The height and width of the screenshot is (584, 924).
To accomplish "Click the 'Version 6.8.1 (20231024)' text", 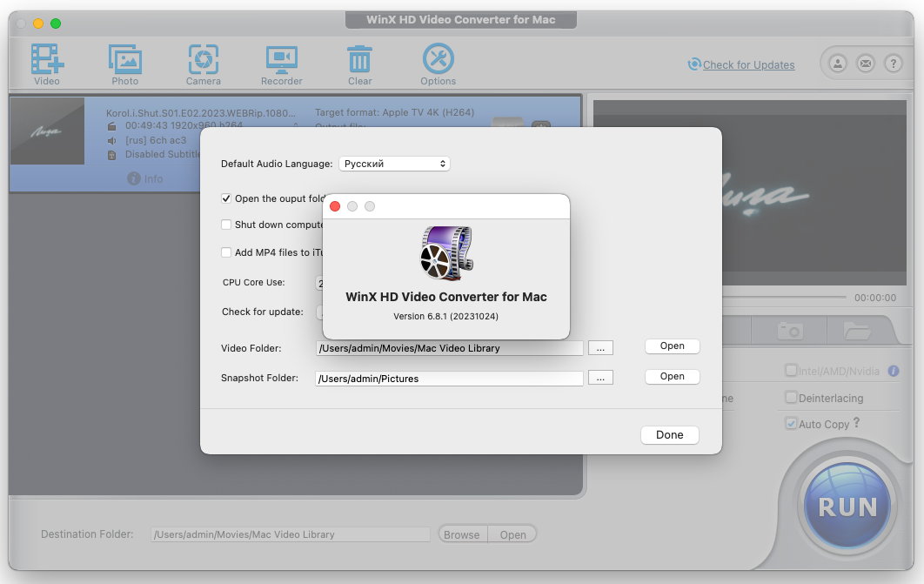I will click(446, 317).
